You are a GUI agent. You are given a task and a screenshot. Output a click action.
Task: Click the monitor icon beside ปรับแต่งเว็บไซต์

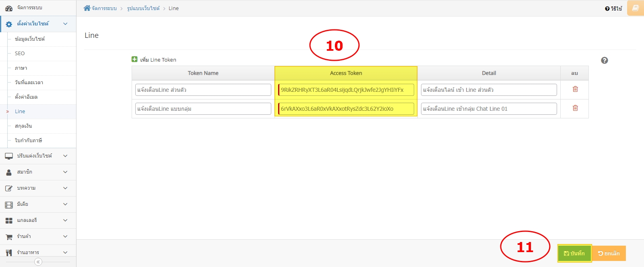tap(9, 156)
